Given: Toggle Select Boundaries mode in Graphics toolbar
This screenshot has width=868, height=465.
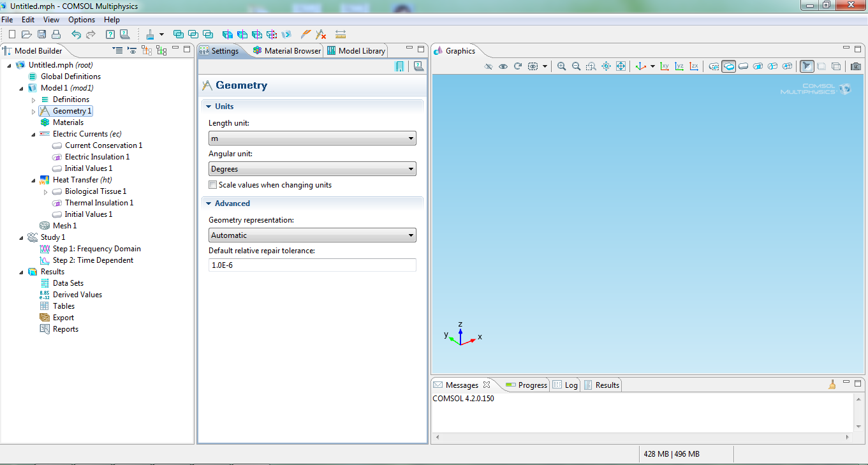Looking at the screenshot, I should coord(758,66).
